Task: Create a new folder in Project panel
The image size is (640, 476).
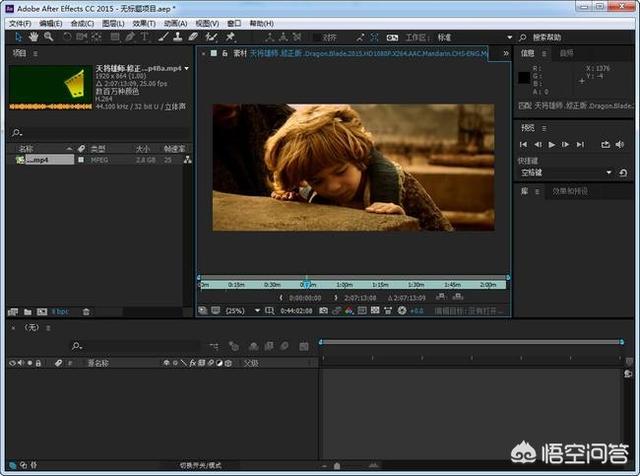Action: (27, 311)
